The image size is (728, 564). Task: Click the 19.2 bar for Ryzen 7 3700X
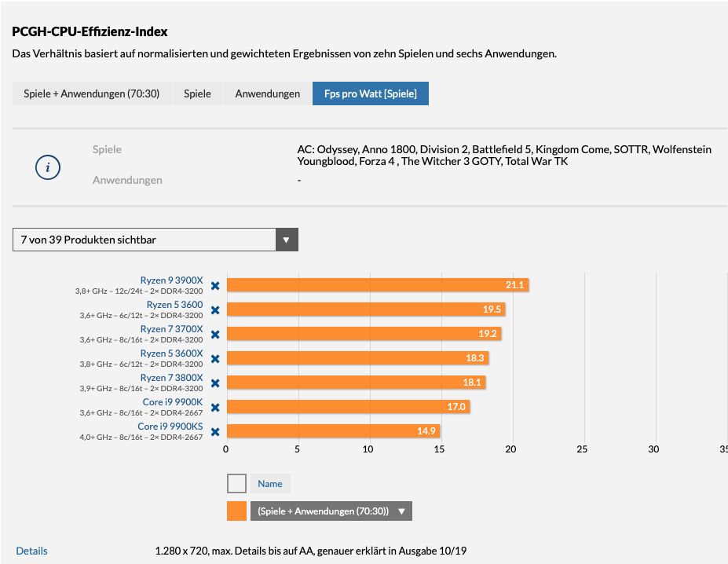click(364, 334)
